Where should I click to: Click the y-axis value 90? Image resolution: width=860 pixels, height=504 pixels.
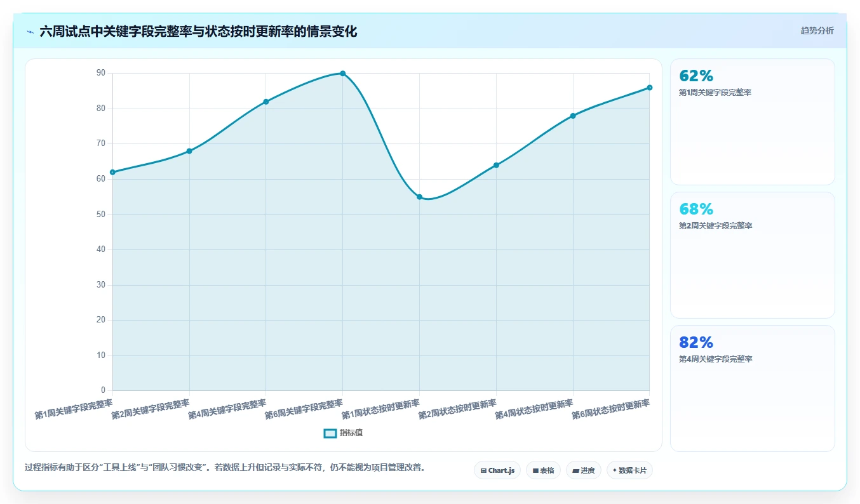pyautogui.click(x=101, y=73)
